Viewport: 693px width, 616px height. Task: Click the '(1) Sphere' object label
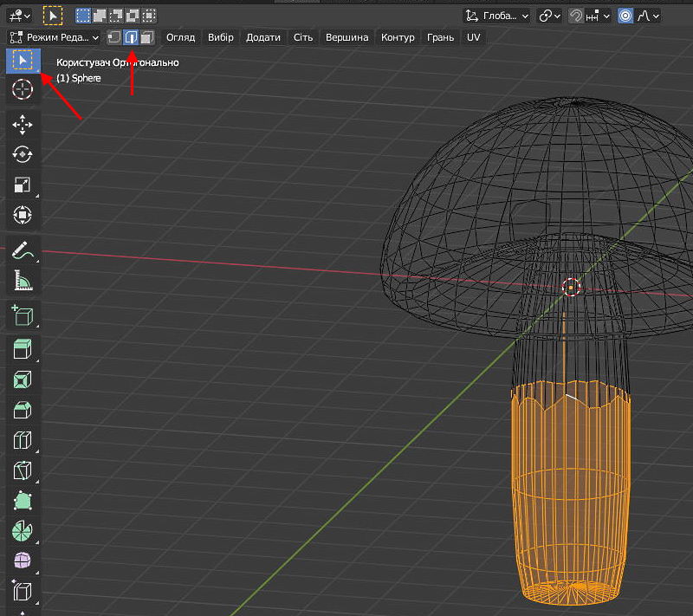79,78
